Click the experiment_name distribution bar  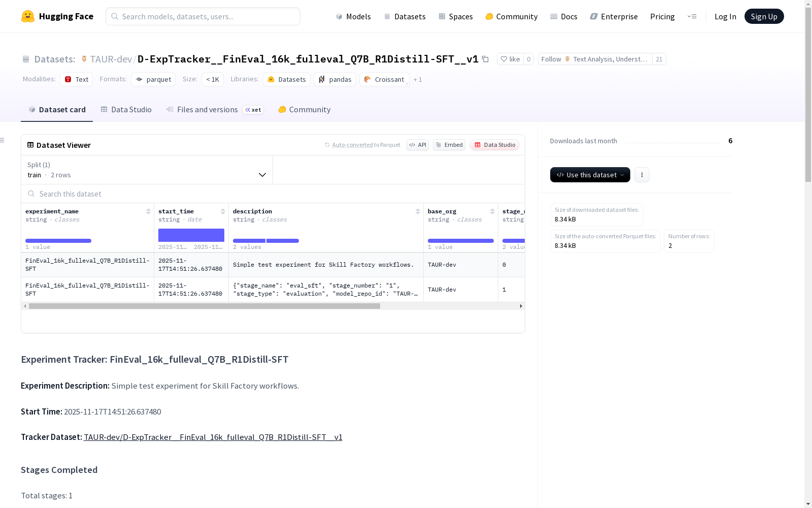(58, 241)
